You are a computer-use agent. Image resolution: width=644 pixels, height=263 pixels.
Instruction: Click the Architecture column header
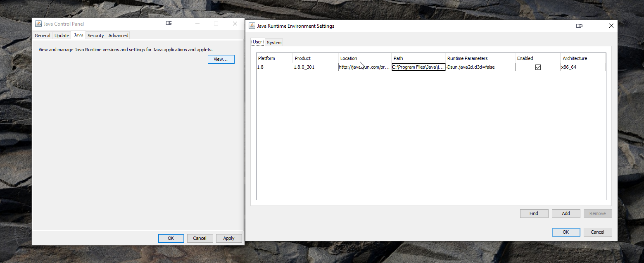pos(583,58)
